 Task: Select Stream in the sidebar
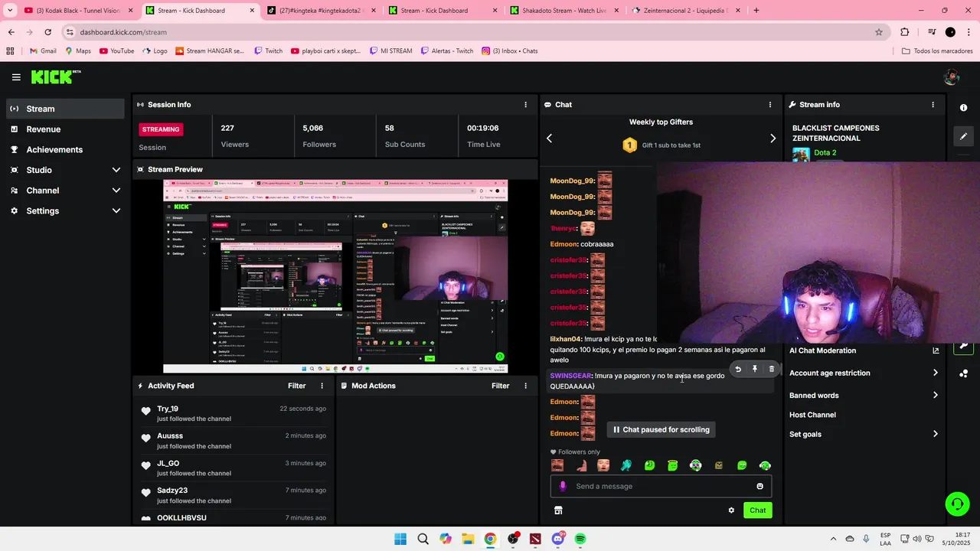coord(65,109)
